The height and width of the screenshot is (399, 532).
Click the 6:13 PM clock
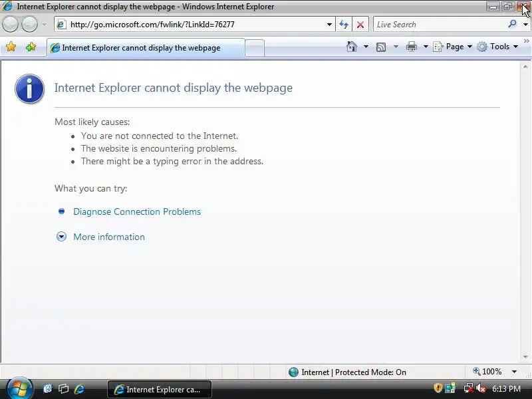(x=506, y=388)
